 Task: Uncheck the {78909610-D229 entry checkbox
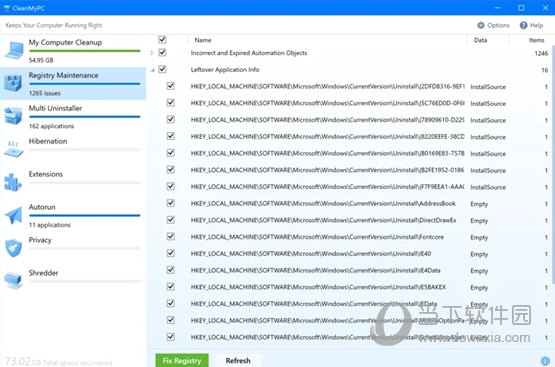[171, 119]
